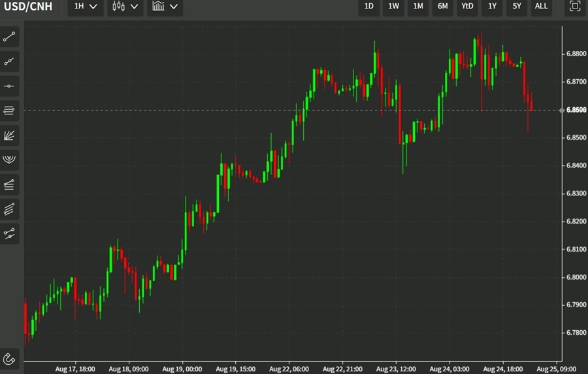Screen dimensions: 588x374
Task: Open the 1H interval dropdown
Action: 86,7
